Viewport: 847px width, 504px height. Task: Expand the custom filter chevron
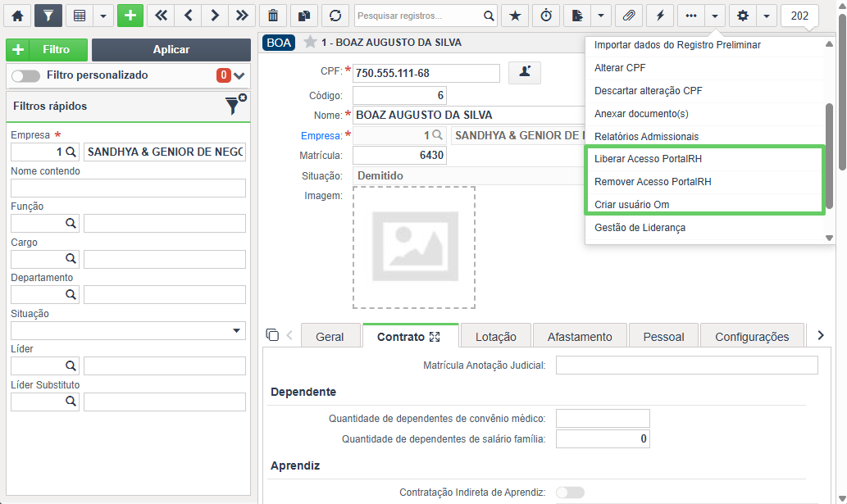[239, 75]
